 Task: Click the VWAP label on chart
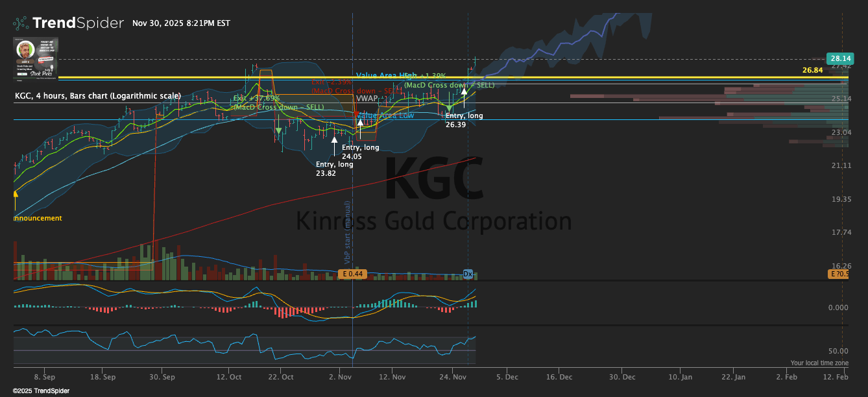367,99
